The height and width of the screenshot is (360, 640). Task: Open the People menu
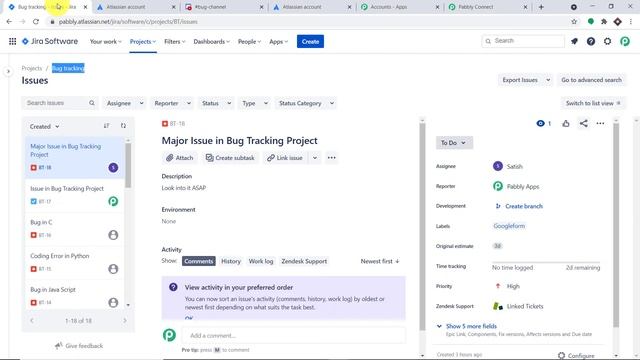point(249,42)
